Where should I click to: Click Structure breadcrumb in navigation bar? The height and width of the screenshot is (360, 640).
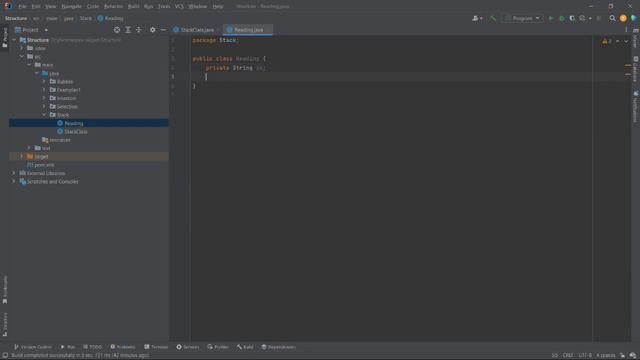tap(16, 18)
